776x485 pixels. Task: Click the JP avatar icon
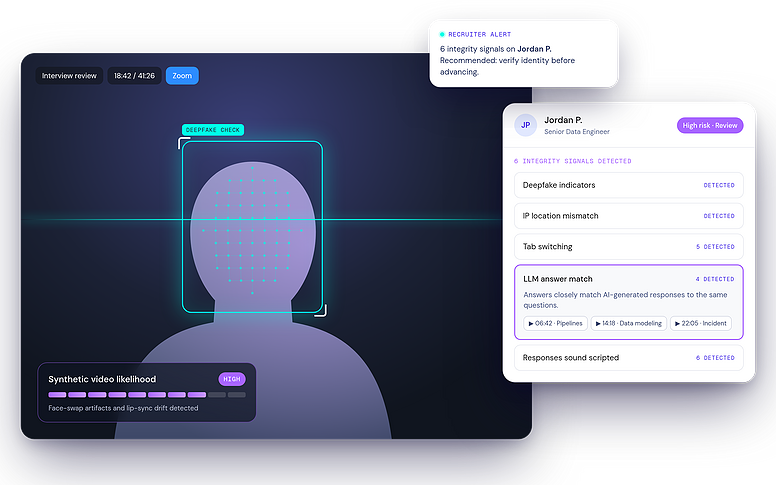526,125
